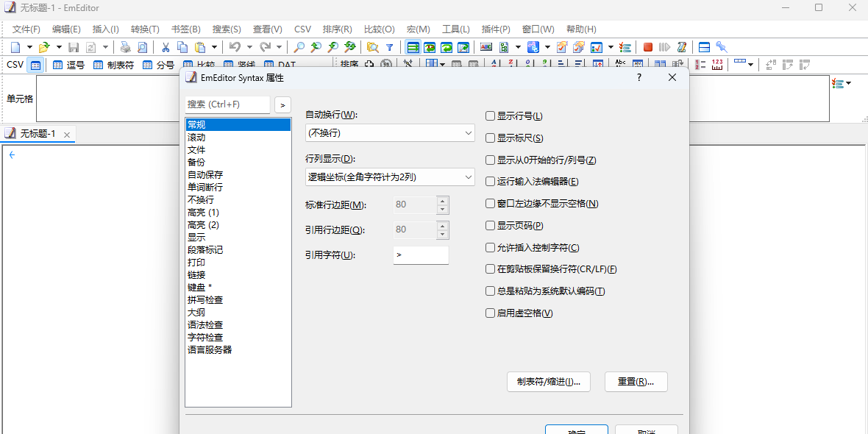
Task: Click the Find magnifier icon
Action: click(299, 47)
